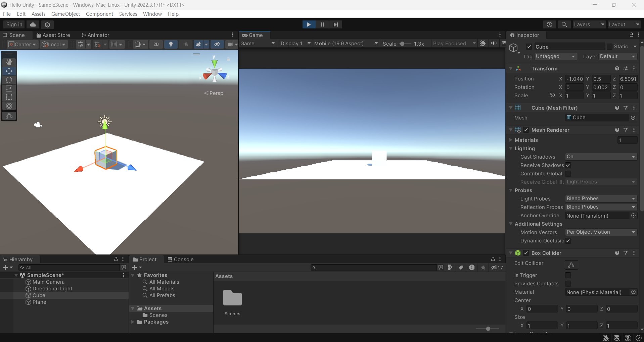The image size is (644, 342).
Task: Toggle Box Collider enabled checkbox
Action: click(526, 253)
